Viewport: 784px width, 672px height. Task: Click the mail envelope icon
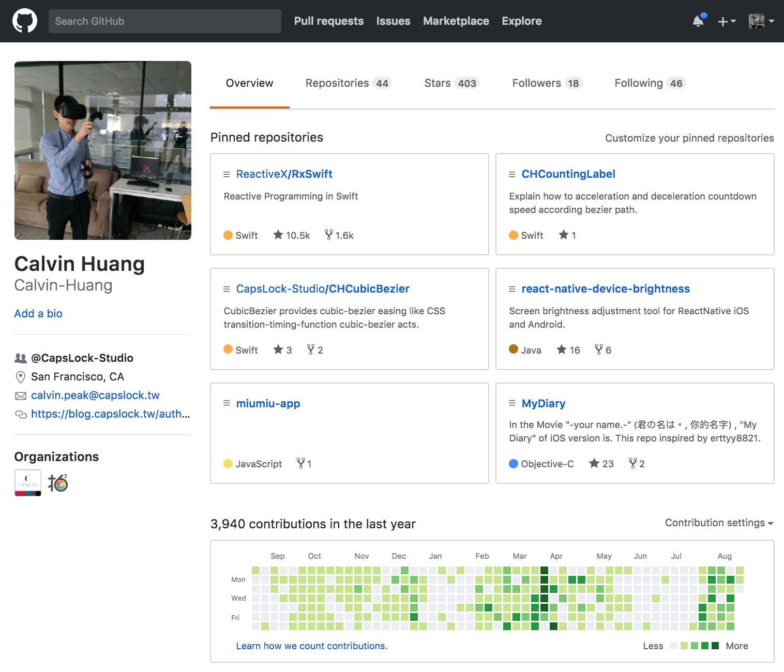[21, 396]
